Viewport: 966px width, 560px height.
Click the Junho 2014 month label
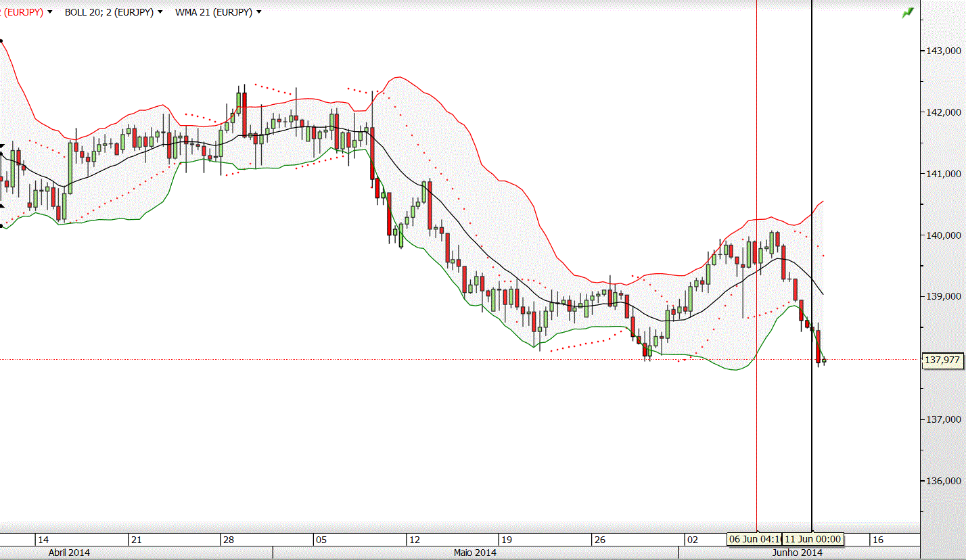(798, 553)
